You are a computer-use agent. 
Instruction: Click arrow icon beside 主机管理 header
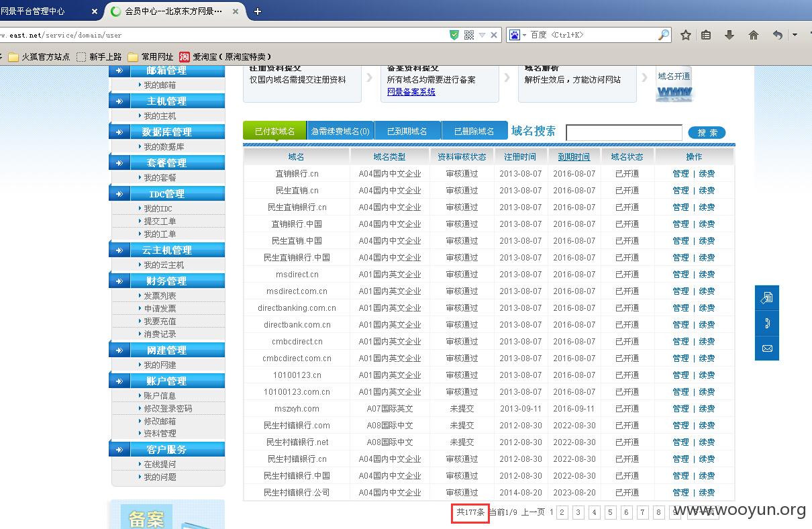click(x=119, y=101)
